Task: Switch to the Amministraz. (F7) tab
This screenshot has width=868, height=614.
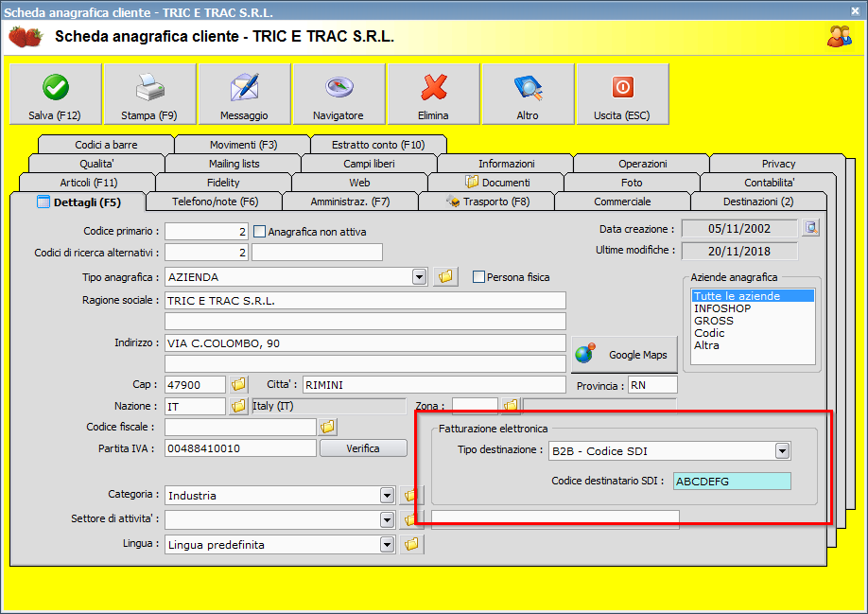Action: click(350, 202)
